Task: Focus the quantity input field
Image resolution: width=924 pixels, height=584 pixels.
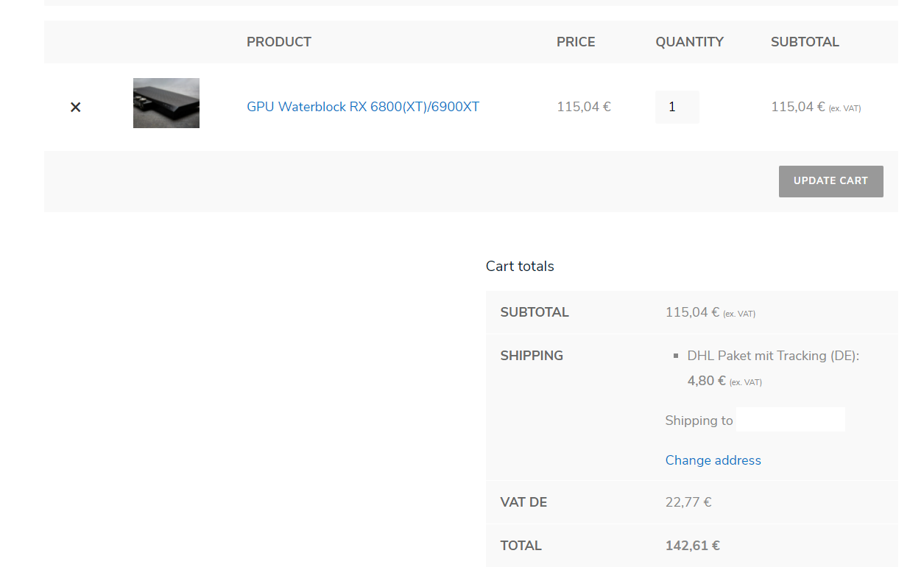Action: [677, 107]
